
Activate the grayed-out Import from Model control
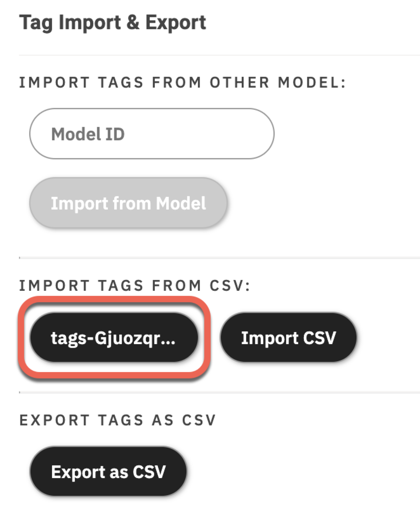tap(128, 203)
